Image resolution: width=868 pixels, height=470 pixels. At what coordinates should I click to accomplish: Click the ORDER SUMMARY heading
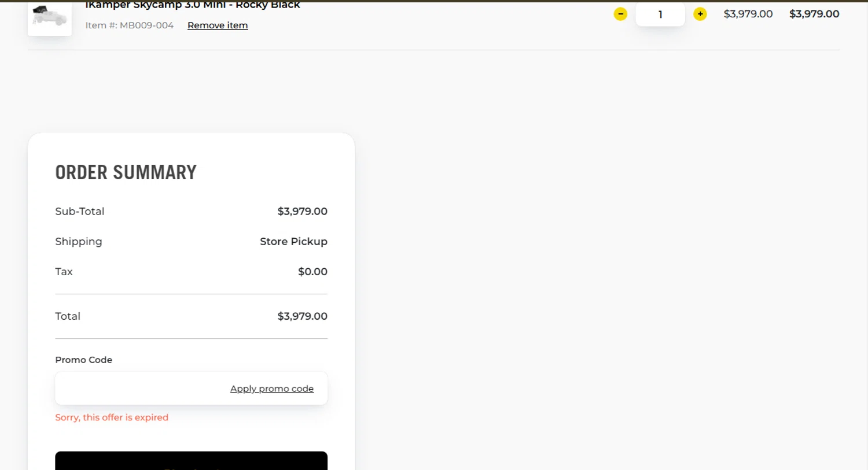[126, 172]
